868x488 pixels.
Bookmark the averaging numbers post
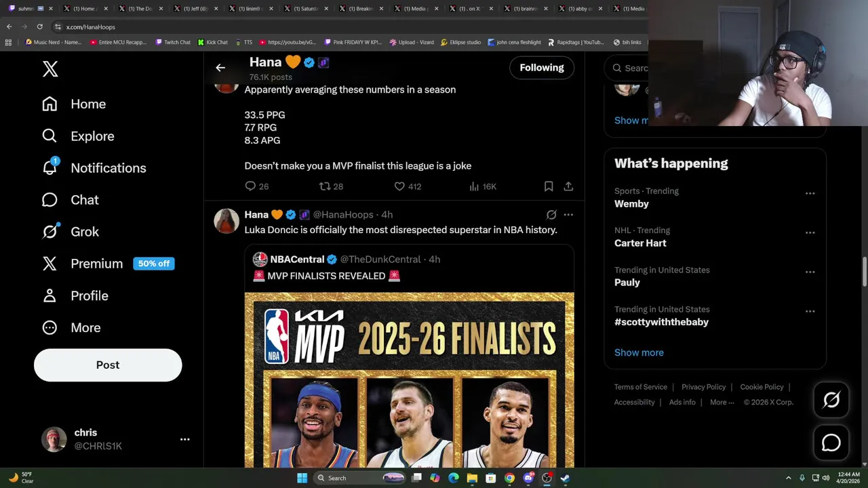tap(549, 186)
